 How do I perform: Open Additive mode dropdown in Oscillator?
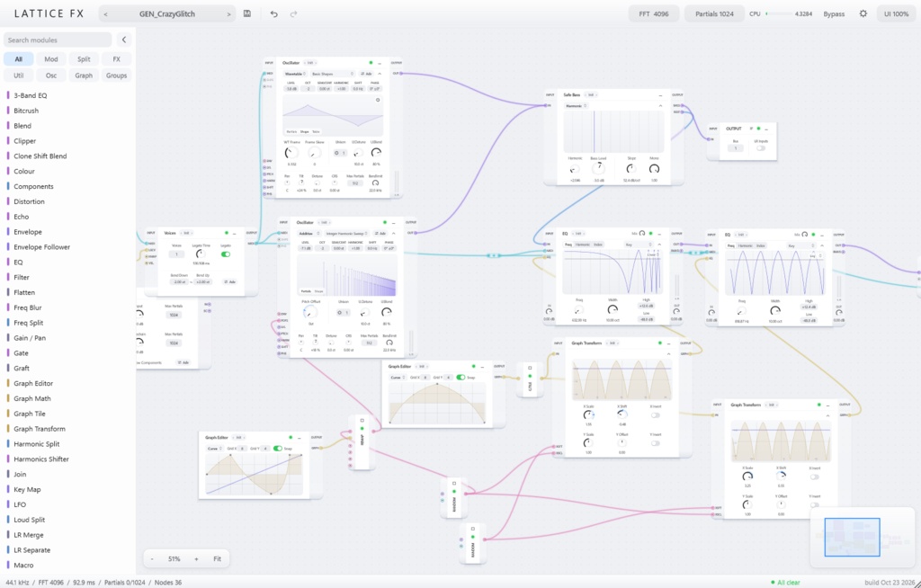pyautogui.click(x=308, y=233)
